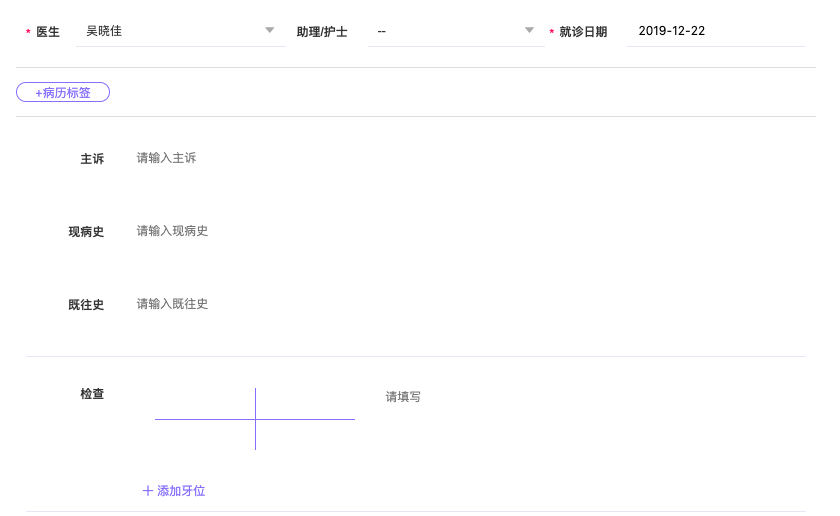840x516 pixels.
Task: Click the 就诊日期 field 2019-12-22
Action: (x=716, y=32)
